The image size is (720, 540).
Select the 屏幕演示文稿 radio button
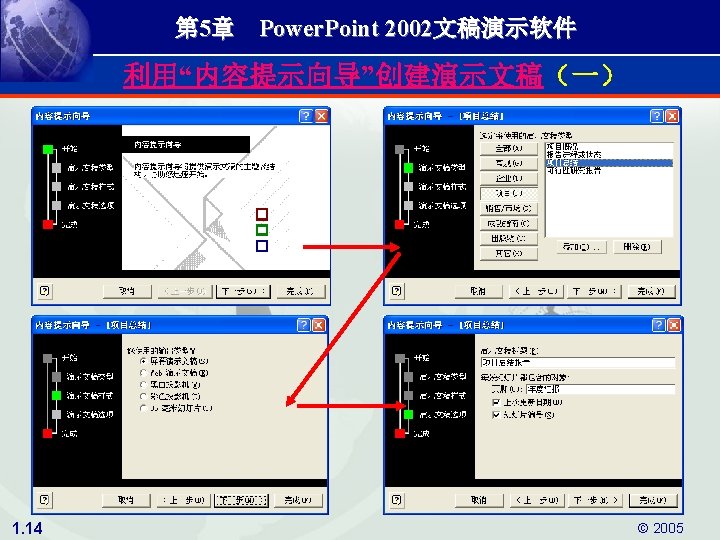(143, 361)
